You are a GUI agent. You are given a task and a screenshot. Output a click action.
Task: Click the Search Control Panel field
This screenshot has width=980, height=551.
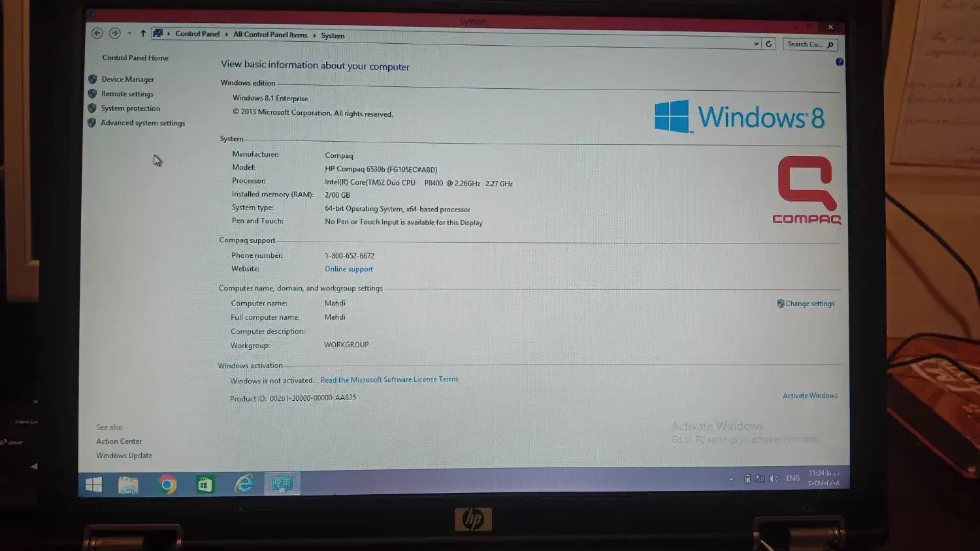pyautogui.click(x=810, y=44)
